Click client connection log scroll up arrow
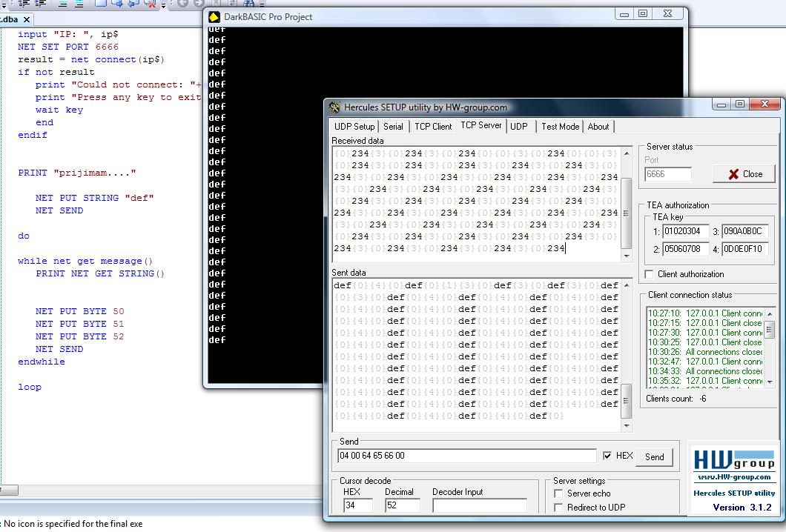Image resolution: width=786 pixels, height=532 pixels. point(770,313)
